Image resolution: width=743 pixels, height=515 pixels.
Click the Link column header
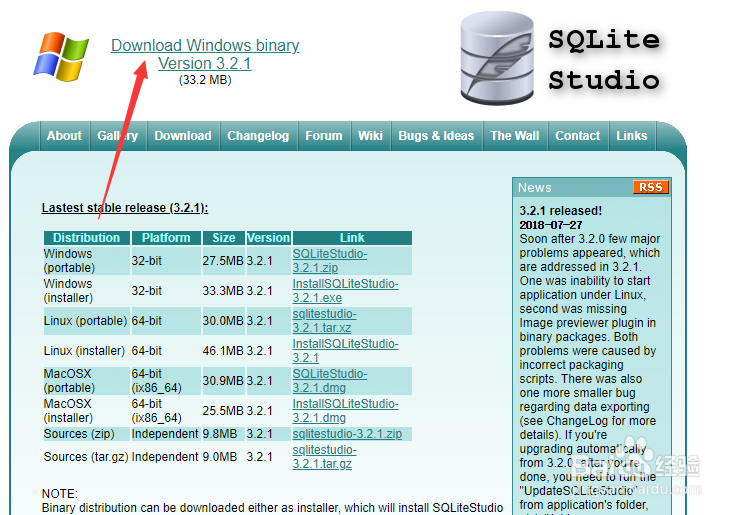pos(352,238)
